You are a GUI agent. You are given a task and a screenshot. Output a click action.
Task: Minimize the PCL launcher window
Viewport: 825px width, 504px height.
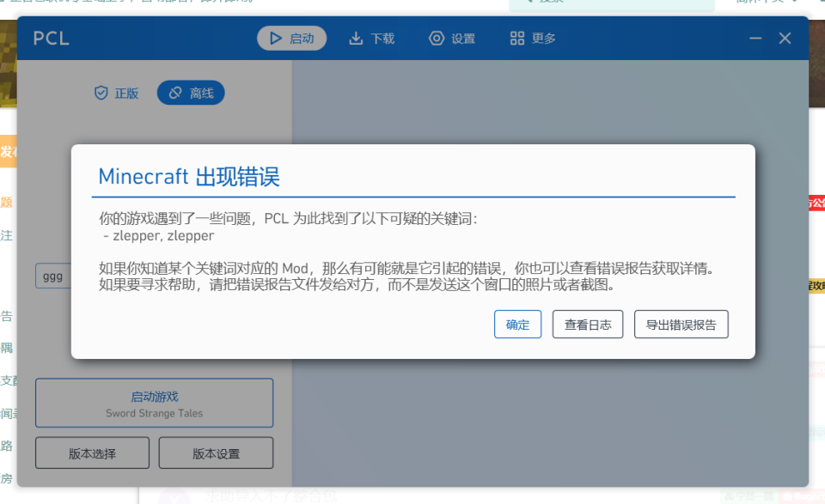coord(755,39)
